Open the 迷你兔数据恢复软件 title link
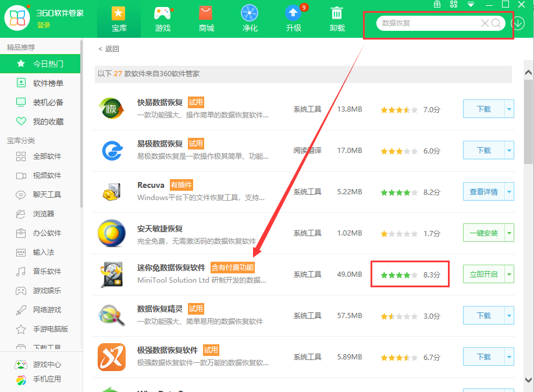 pyautogui.click(x=171, y=268)
